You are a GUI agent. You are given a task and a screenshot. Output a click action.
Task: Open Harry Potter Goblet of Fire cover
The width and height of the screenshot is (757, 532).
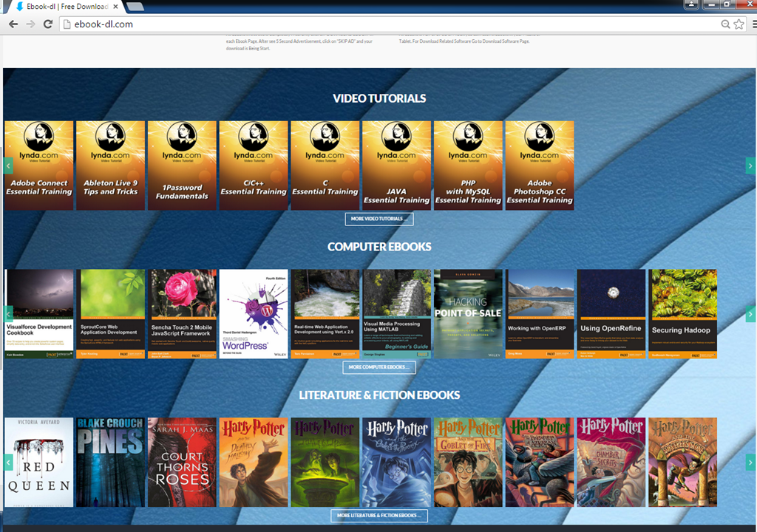468,462
